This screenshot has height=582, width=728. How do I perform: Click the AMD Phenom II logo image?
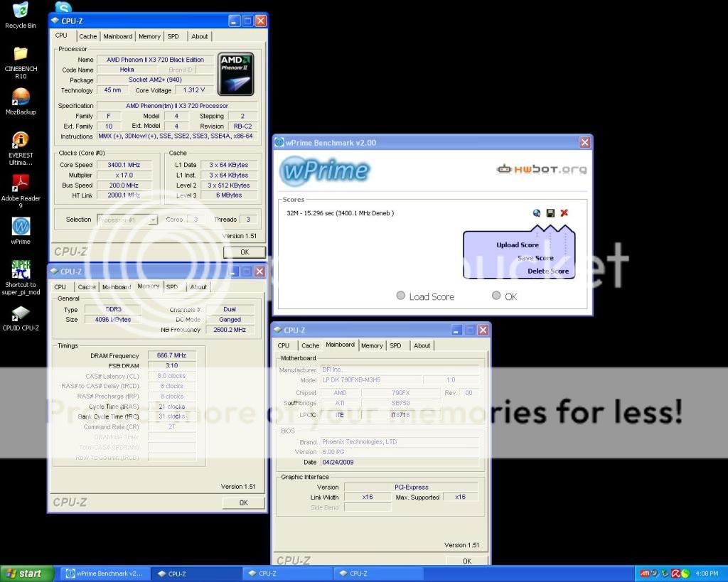tap(235, 74)
